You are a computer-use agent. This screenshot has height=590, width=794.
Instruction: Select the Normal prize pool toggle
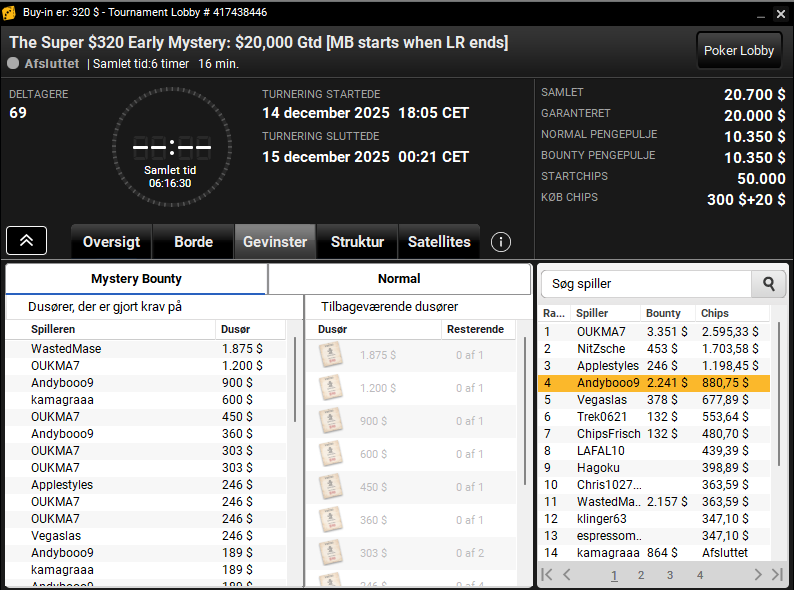pyautogui.click(x=399, y=279)
